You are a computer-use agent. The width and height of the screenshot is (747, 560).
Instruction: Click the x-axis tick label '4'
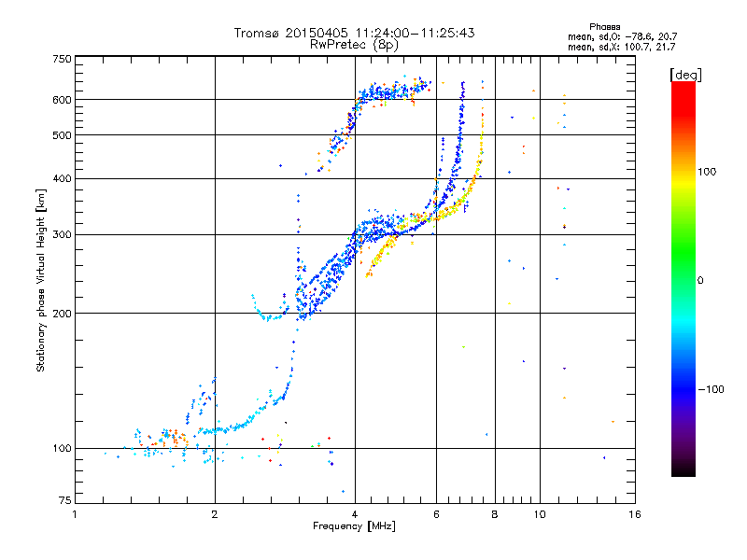point(355,514)
